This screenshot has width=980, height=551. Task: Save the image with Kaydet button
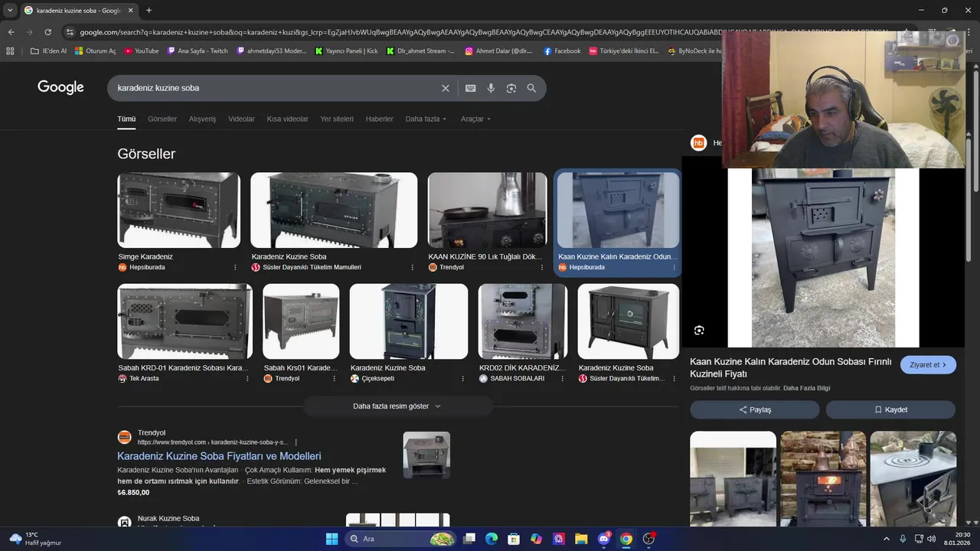[890, 409]
